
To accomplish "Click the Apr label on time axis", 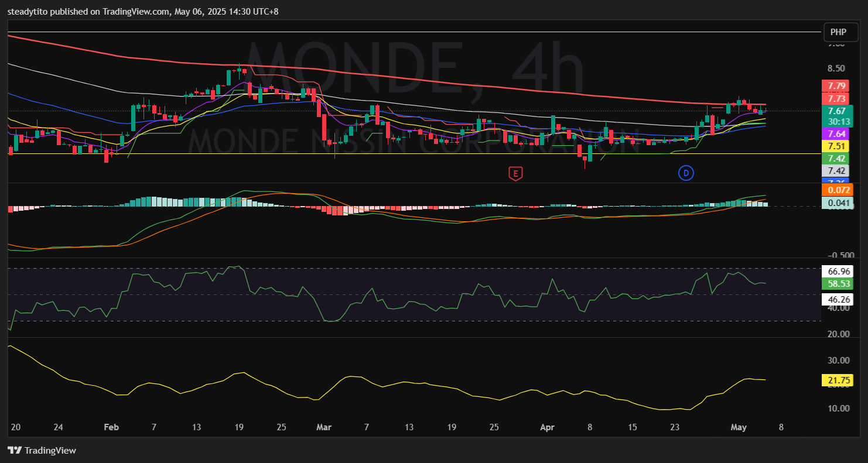I will [547, 427].
